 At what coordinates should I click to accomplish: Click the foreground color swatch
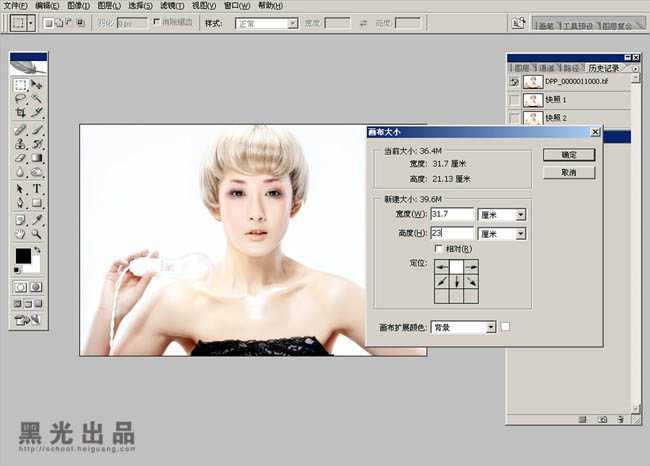pos(22,257)
